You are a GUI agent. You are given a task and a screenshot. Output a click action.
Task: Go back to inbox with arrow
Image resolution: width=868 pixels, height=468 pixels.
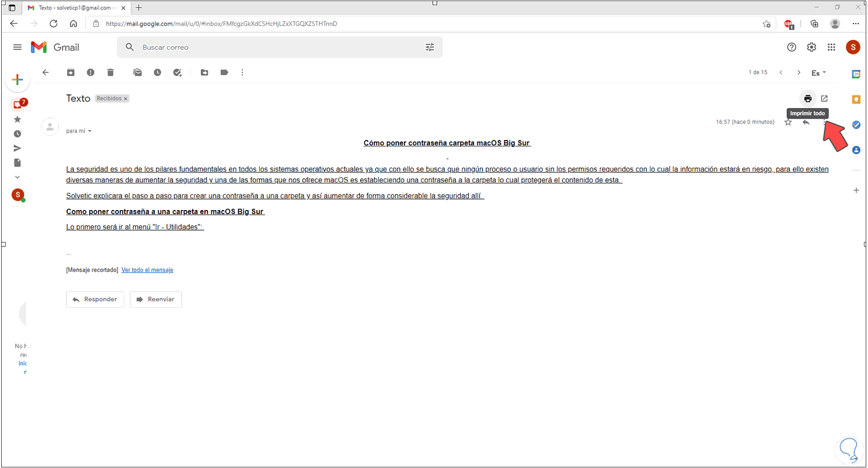click(46, 72)
